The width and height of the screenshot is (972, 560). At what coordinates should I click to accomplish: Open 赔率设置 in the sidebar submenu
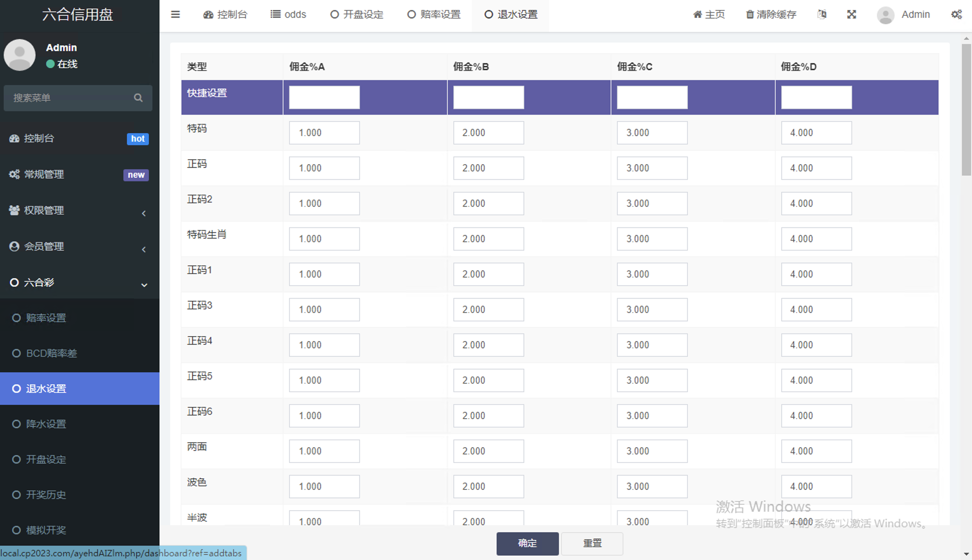80,318
